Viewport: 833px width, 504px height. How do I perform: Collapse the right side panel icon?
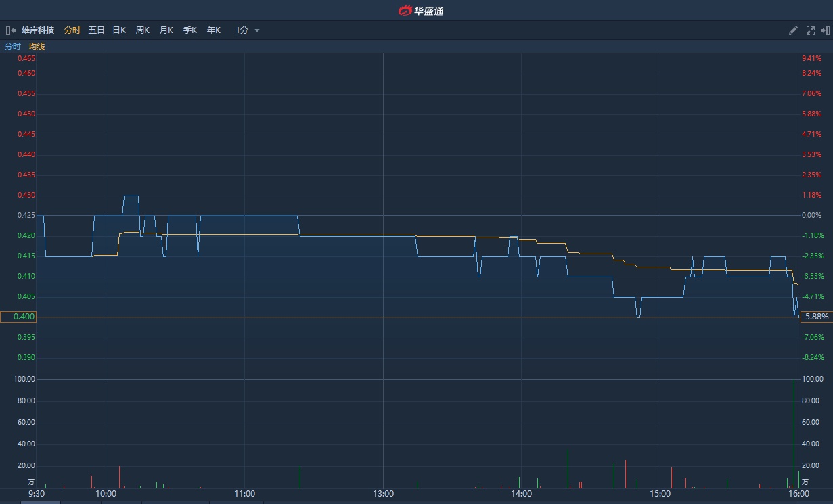point(825,30)
